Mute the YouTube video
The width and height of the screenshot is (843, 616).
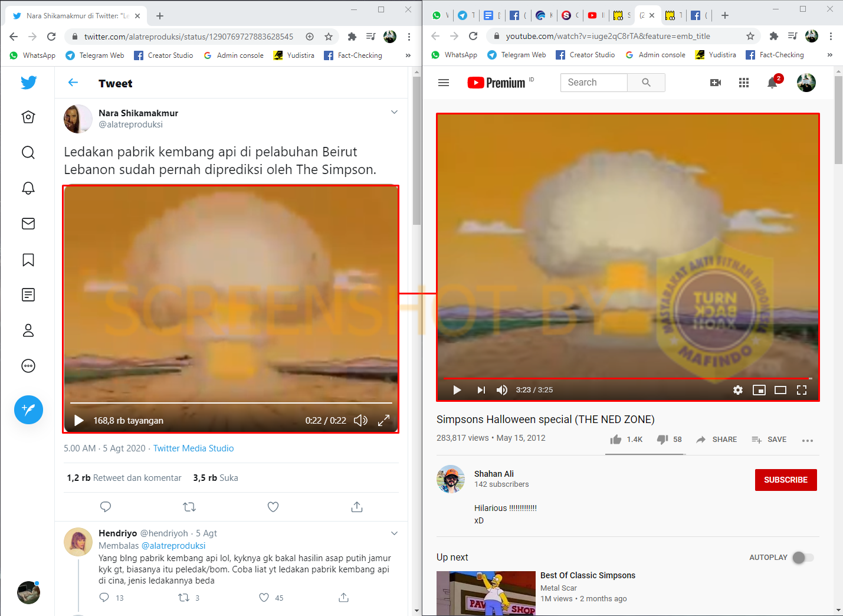tap(502, 390)
